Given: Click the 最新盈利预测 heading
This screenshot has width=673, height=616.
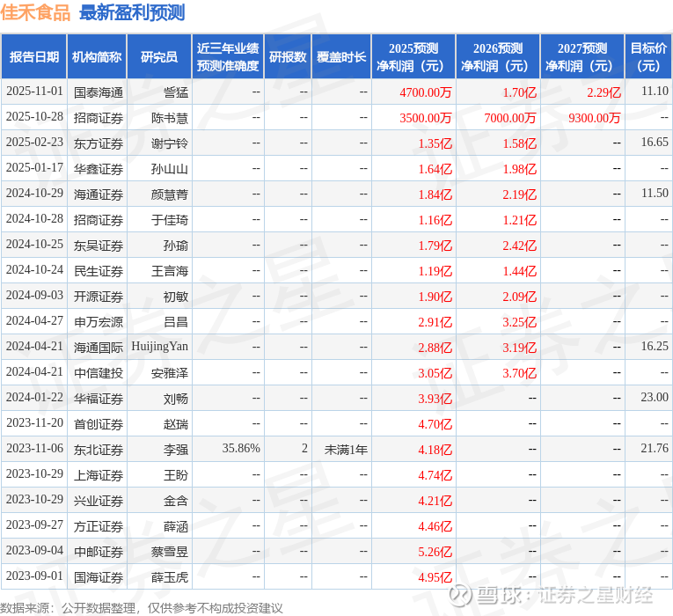Looking at the screenshot, I should tap(132, 12).
